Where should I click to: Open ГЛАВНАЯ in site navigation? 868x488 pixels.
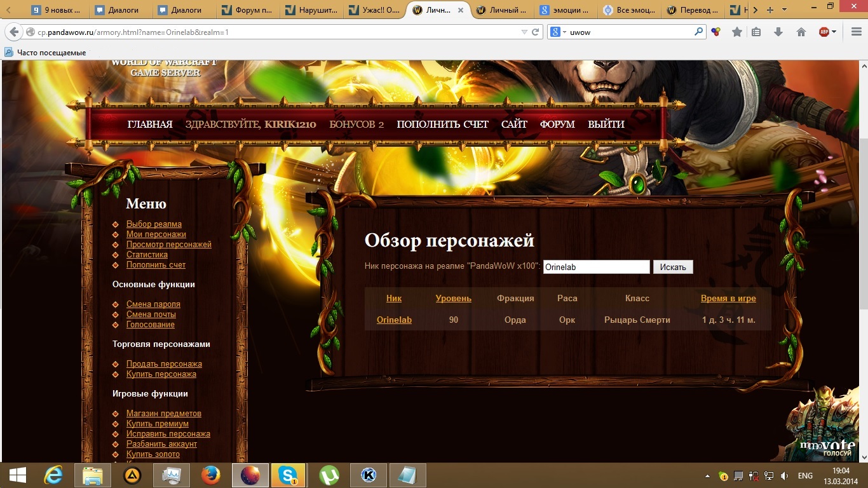point(150,125)
